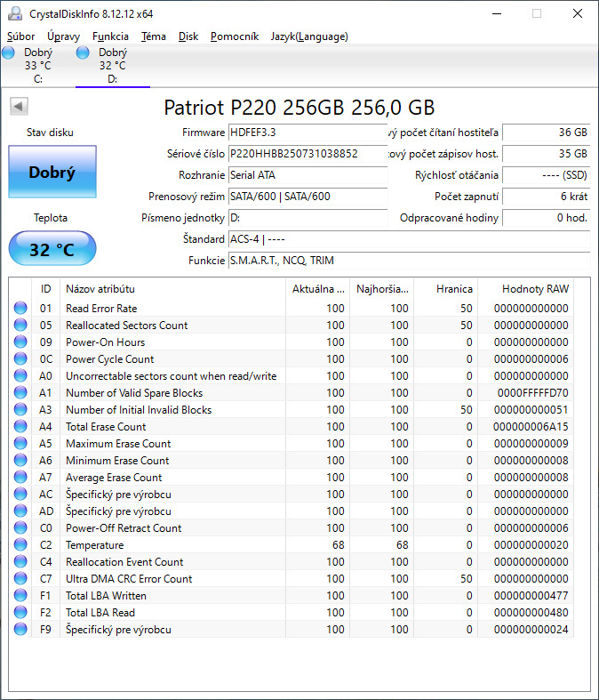Open the Pomocník menu
The width and height of the screenshot is (599, 700).
(235, 36)
